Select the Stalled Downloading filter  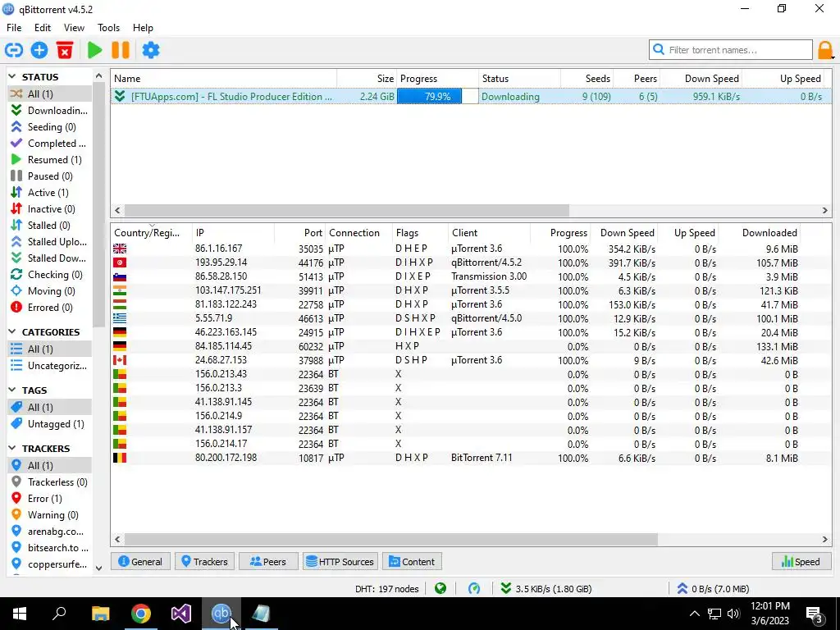pyautogui.click(x=49, y=258)
